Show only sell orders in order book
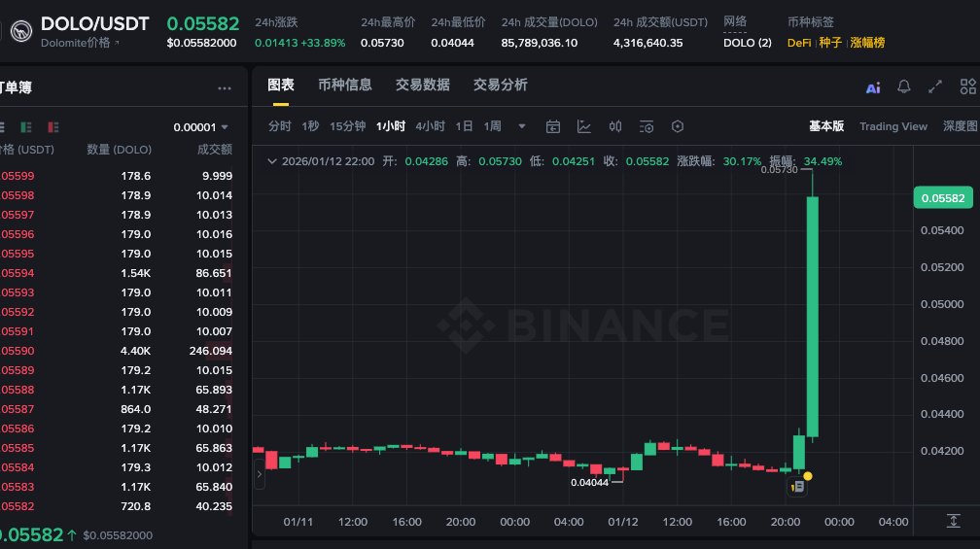 point(53,127)
